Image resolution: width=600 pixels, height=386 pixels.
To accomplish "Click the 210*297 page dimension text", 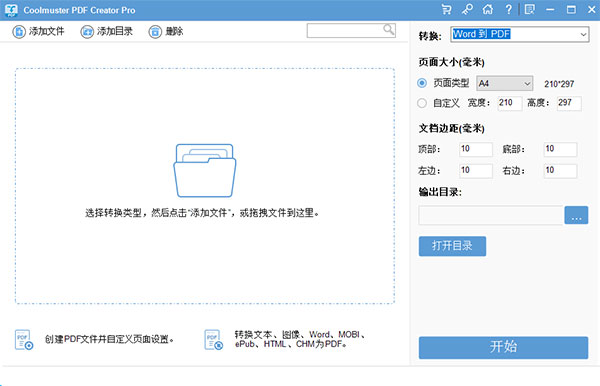I will click(x=559, y=84).
